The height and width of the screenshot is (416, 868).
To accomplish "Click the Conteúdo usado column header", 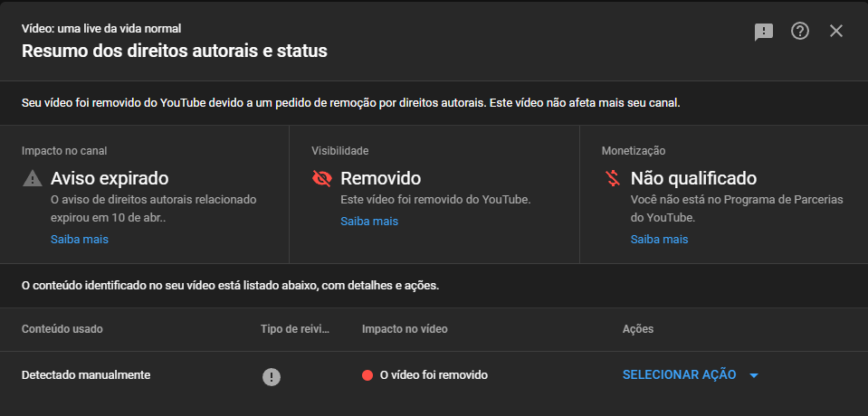I will tap(62, 329).
